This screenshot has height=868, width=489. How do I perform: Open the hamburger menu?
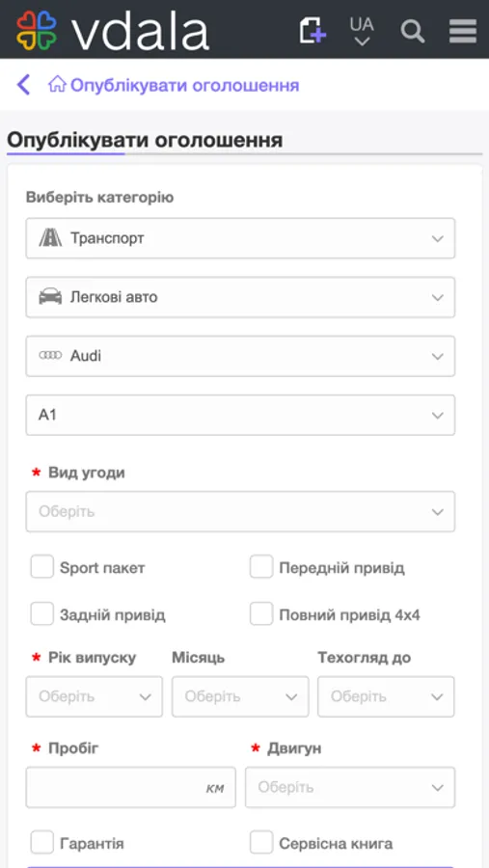pyautogui.click(x=463, y=31)
